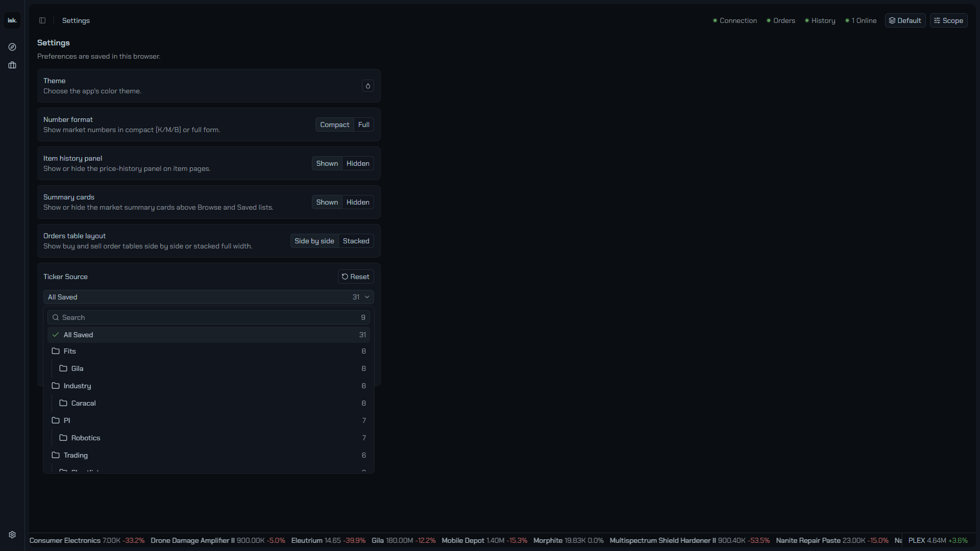Viewport: 980px width, 551px height.
Task: Focus the Search field in dropdown
Action: click(x=209, y=317)
